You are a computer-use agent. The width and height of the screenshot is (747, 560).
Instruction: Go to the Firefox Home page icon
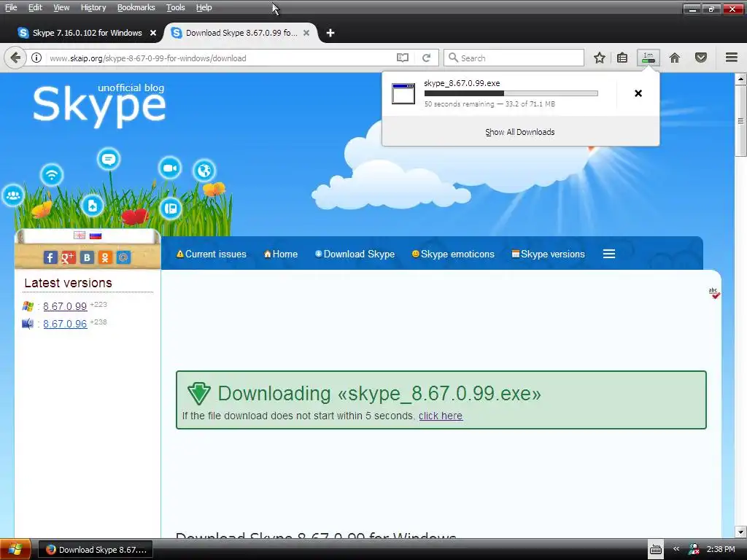(x=675, y=58)
